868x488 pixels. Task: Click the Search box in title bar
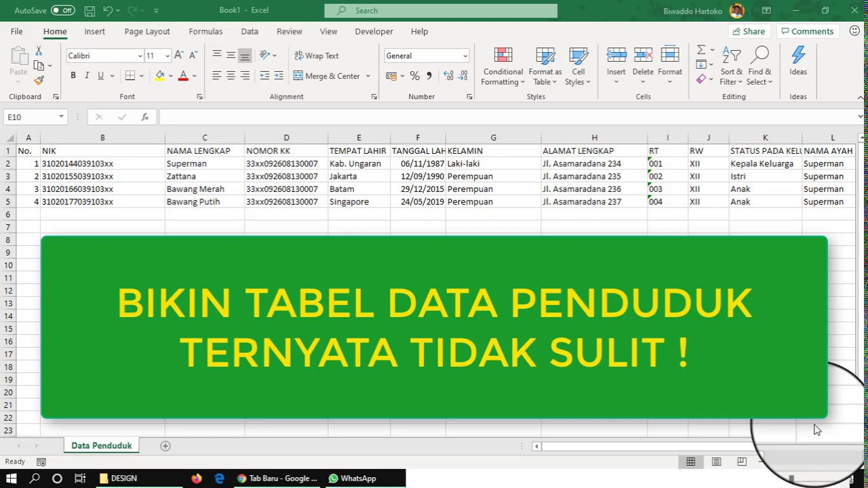coord(441,10)
